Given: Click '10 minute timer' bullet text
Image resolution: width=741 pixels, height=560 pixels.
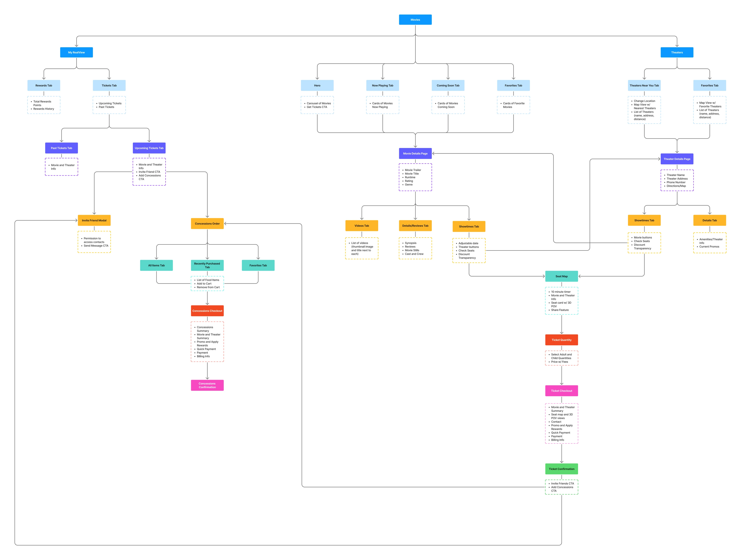Looking at the screenshot, I should click(x=560, y=292).
